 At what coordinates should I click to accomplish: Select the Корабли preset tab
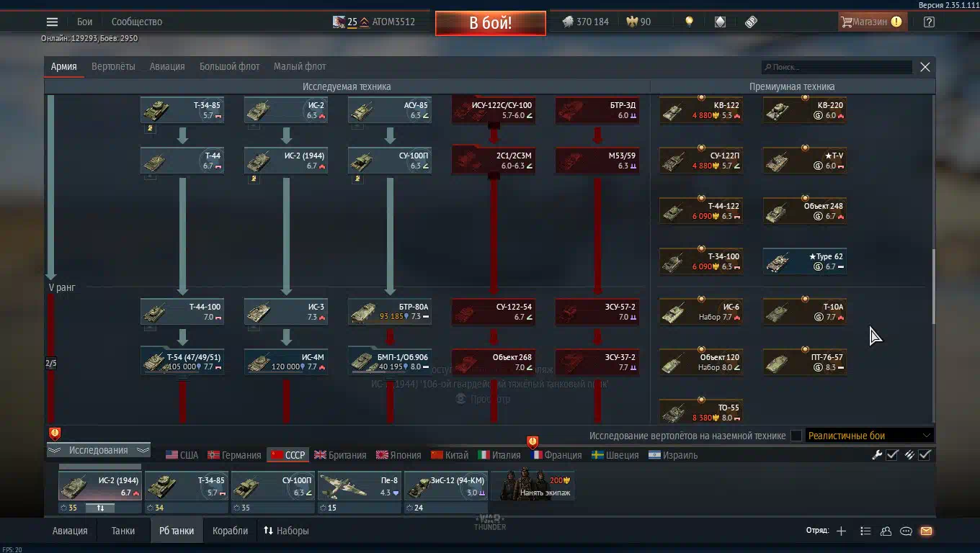230,531
